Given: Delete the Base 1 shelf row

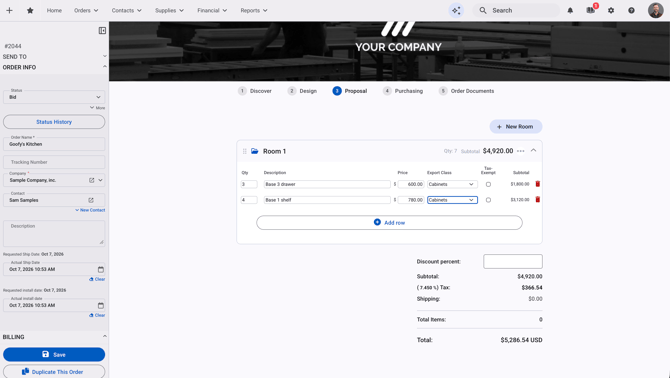Looking at the screenshot, I should click(538, 199).
